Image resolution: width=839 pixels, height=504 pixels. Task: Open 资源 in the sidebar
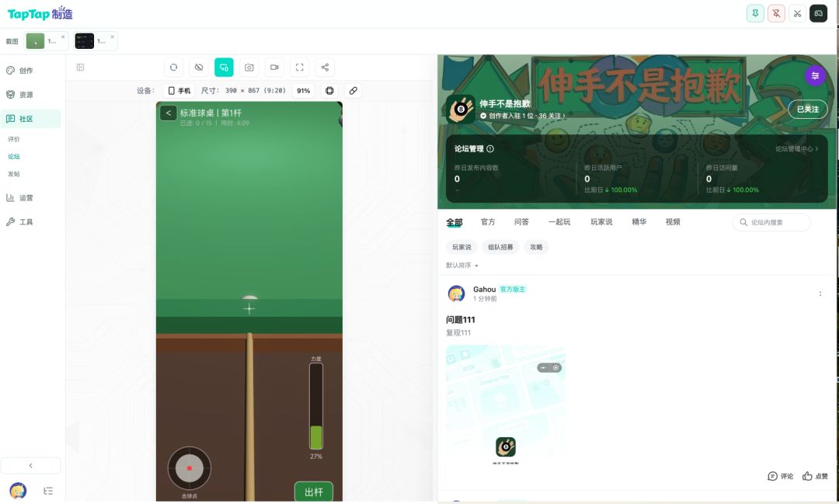point(30,95)
